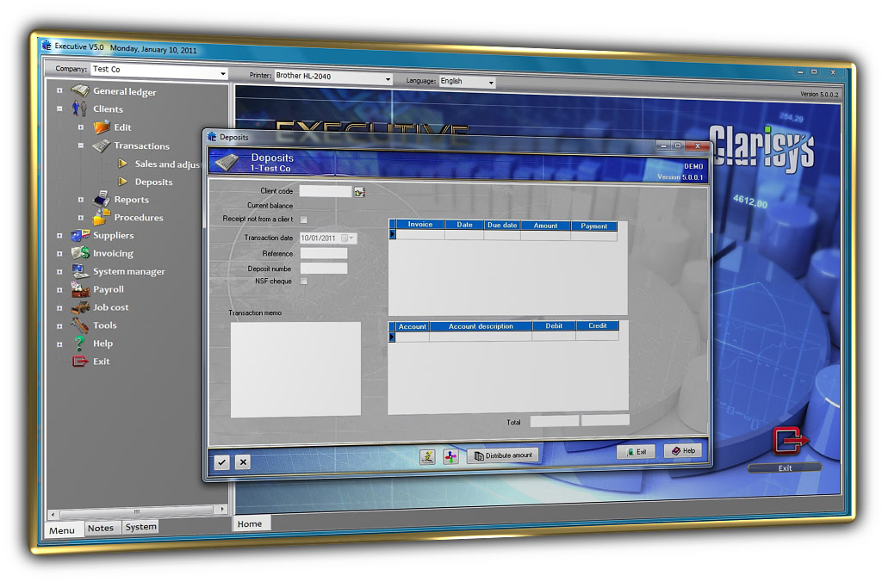Click the Deposit number input field
This screenshot has height=588, width=882.
tap(324, 268)
